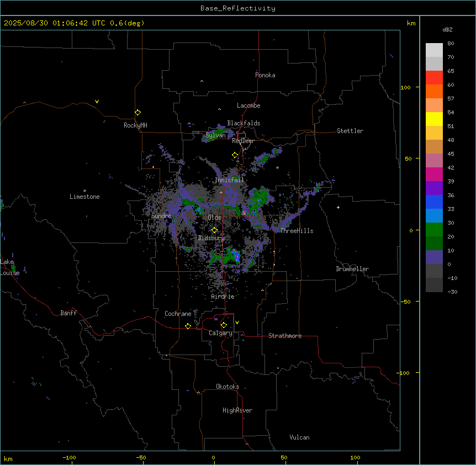
Task: Click the yellow diamond marker below Cochrane
Action: click(188, 326)
